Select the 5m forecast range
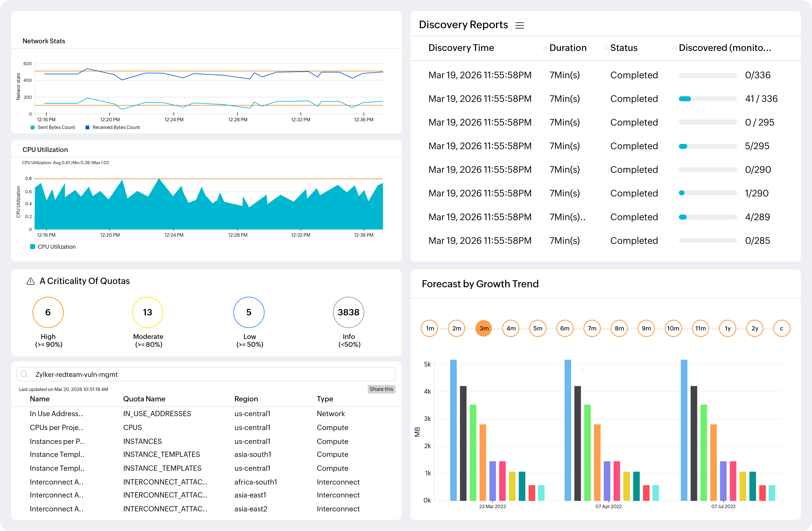 click(x=538, y=328)
